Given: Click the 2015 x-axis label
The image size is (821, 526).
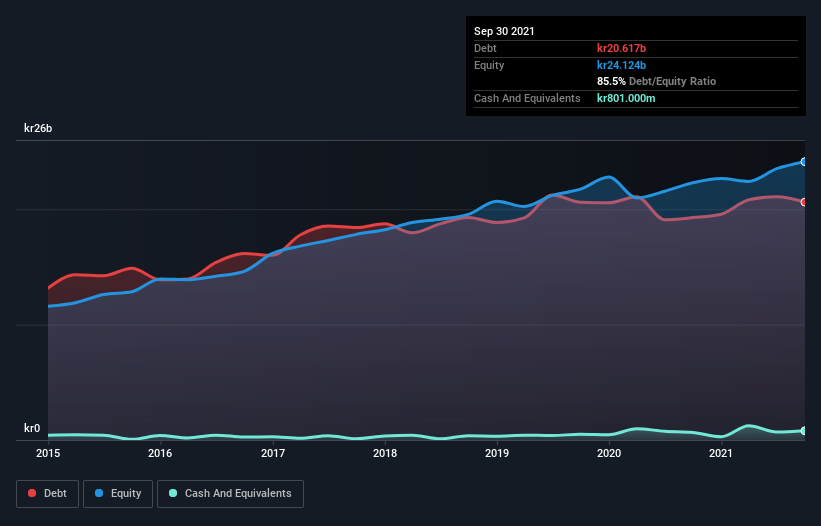Looking at the screenshot, I should click(48, 453).
